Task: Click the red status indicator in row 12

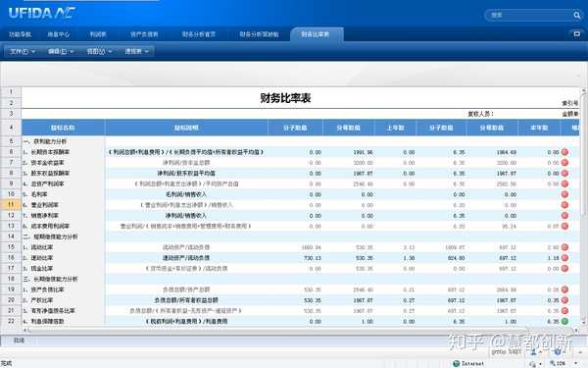Action: coord(564,215)
